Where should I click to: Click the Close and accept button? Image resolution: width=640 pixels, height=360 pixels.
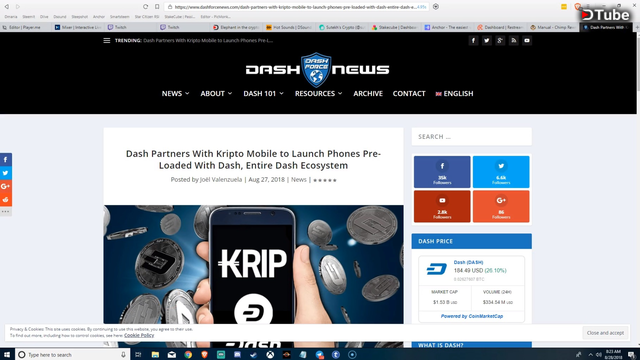click(605, 333)
